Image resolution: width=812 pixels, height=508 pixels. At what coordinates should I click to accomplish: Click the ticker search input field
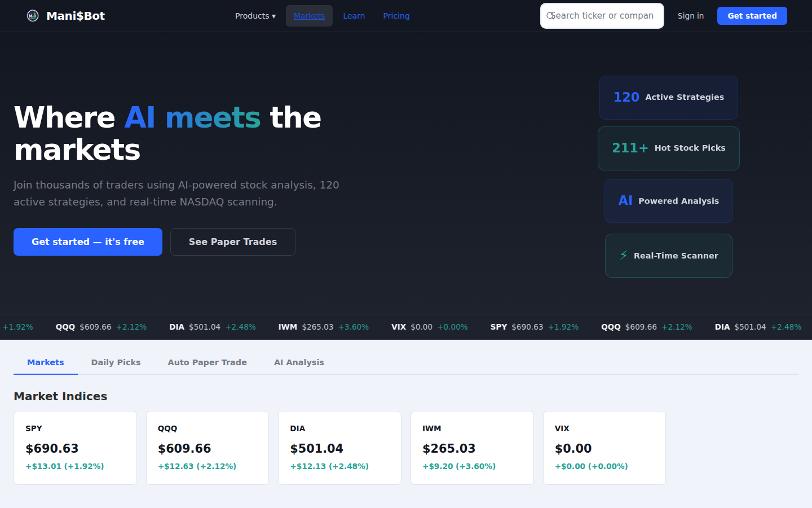(602, 16)
